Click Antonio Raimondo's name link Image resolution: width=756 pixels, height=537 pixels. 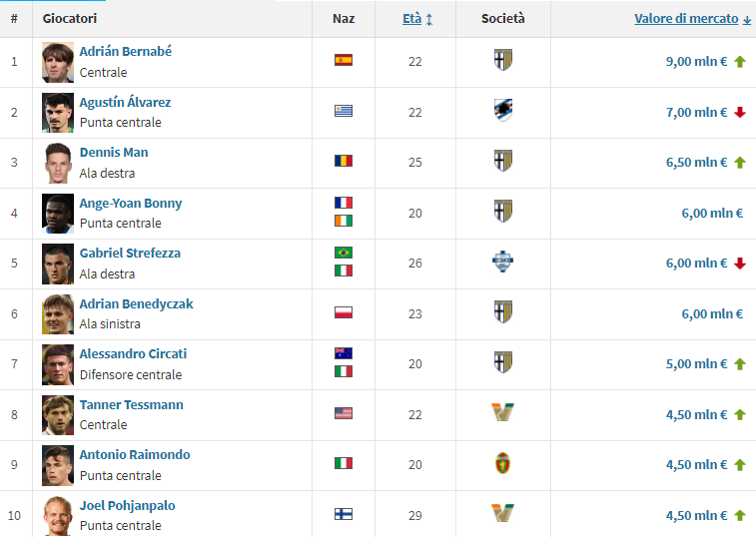point(135,454)
